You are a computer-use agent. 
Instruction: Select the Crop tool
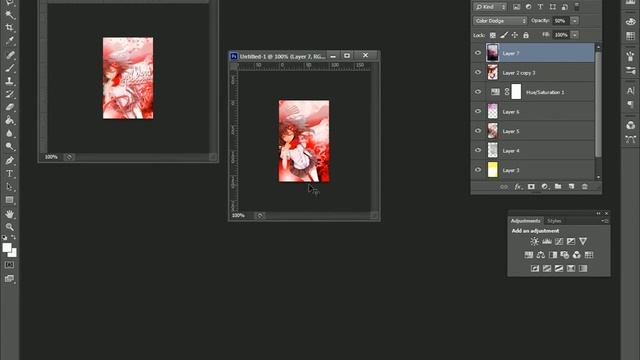[x=9, y=28]
